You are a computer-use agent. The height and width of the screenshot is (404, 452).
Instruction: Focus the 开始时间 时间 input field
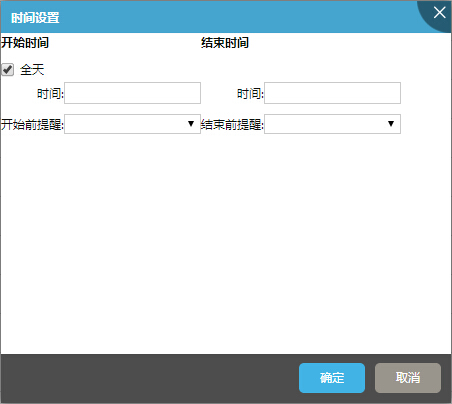(x=132, y=93)
